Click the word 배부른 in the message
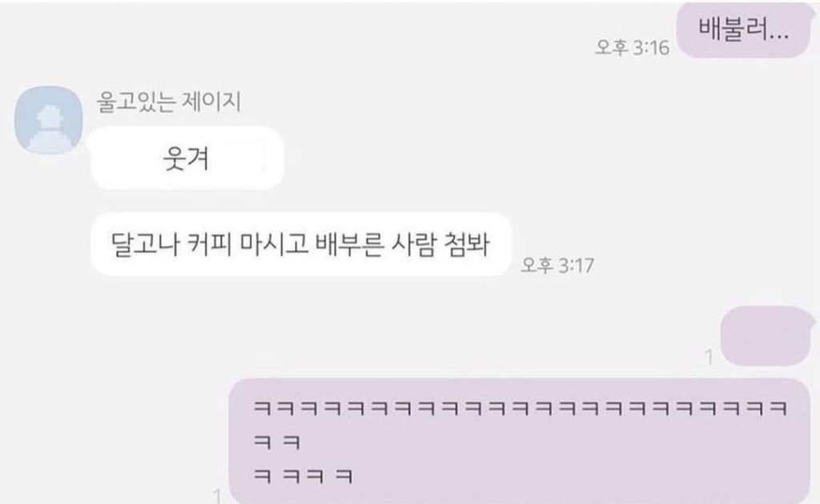Viewport: 820px width, 504px height. tap(349, 244)
